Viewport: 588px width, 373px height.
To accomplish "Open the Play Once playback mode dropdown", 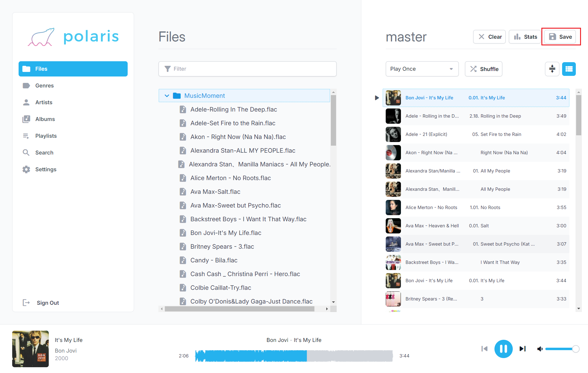I will coord(422,69).
